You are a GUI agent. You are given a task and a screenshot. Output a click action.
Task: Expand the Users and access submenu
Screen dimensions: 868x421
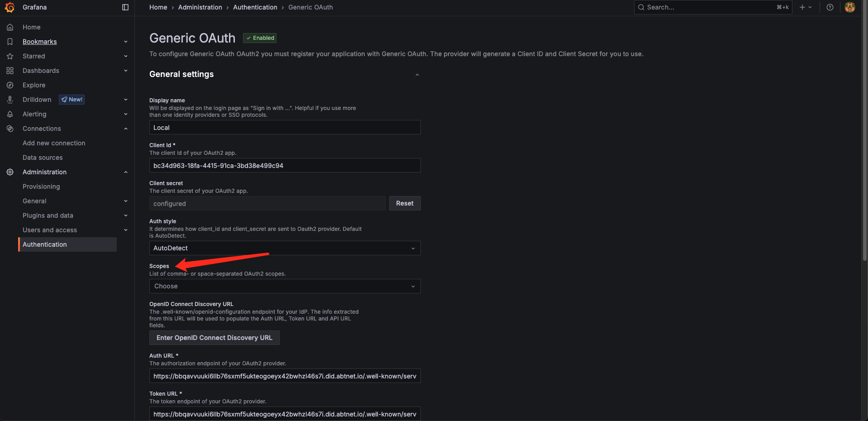[x=126, y=230]
